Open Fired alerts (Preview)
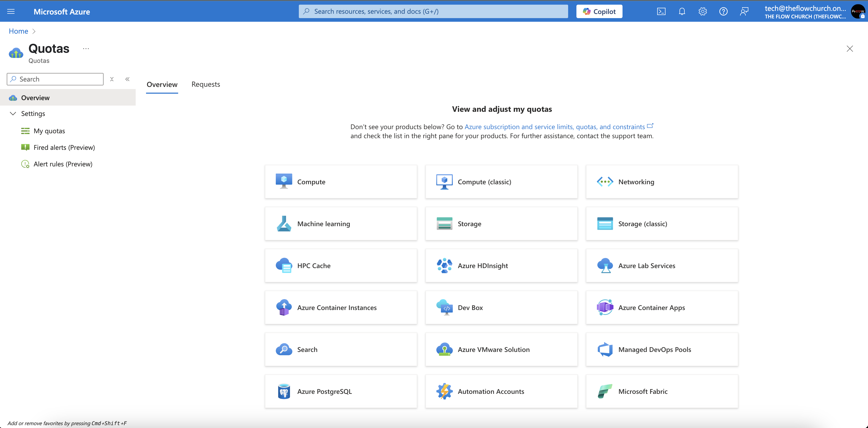This screenshot has height=428, width=868. (x=64, y=147)
